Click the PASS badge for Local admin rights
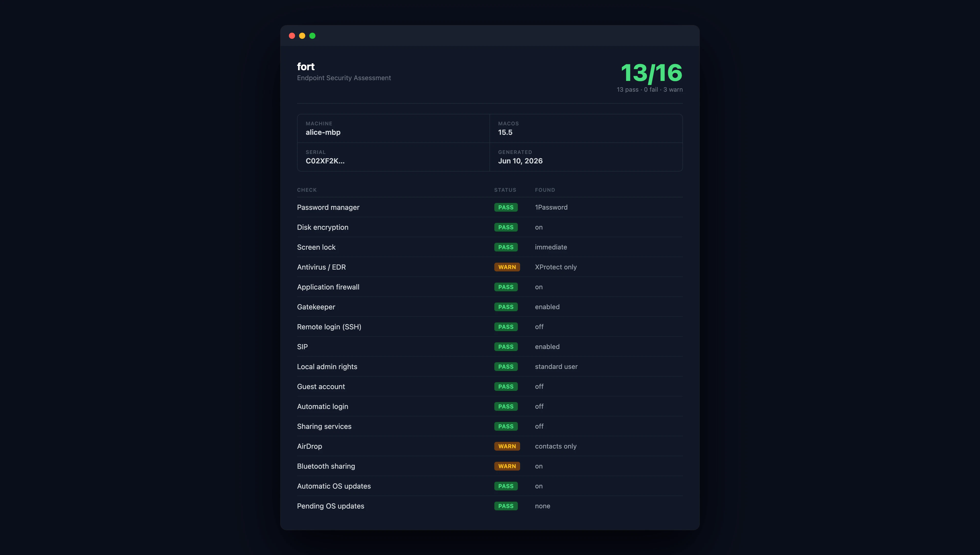Image resolution: width=980 pixels, height=555 pixels. 506,367
